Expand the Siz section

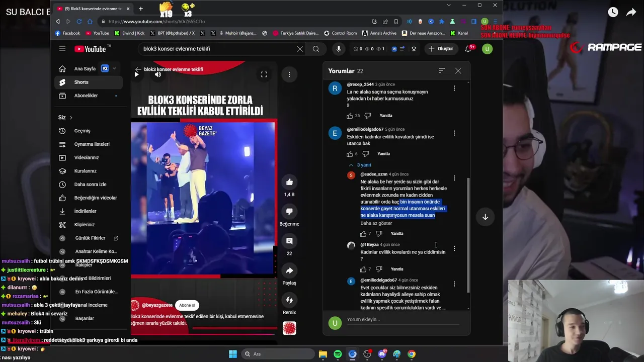click(65, 117)
